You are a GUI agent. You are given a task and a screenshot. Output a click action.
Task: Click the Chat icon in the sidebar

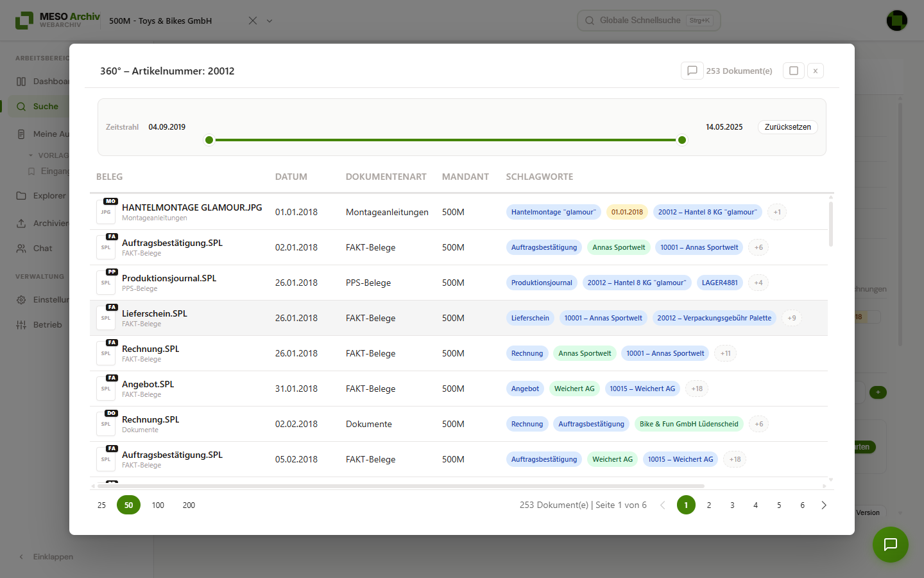[21, 249]
